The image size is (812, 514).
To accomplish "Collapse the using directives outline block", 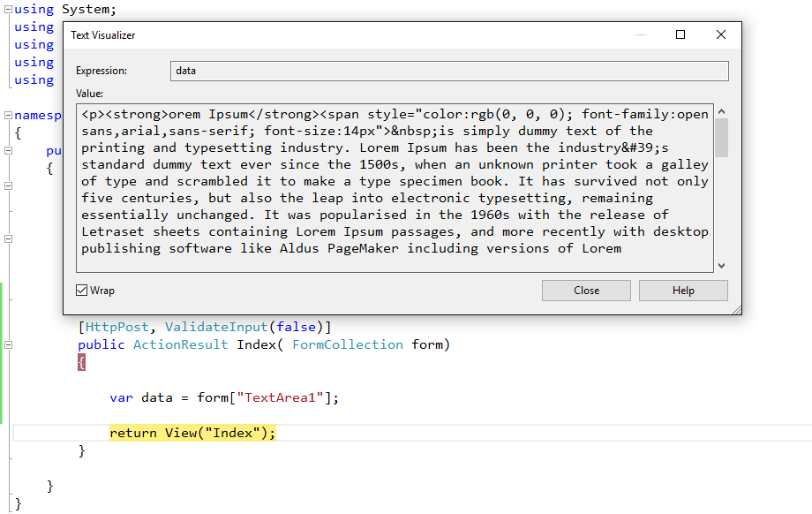I will click(8, 10).
